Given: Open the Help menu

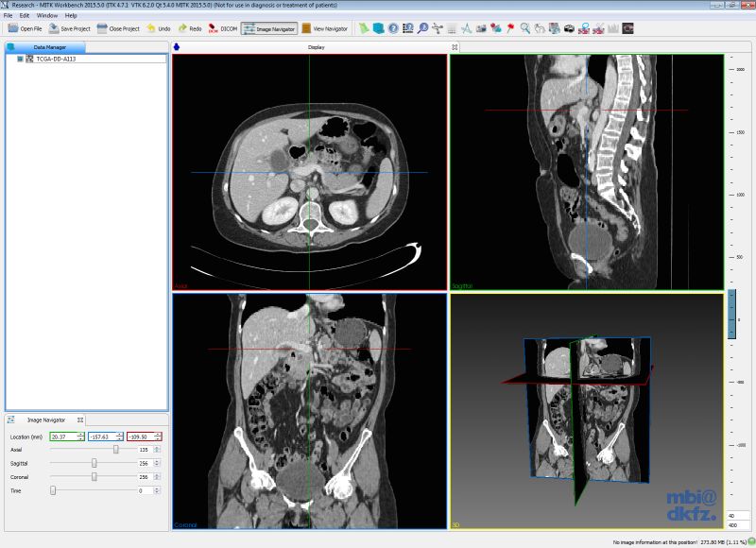Looking at the screenshot, I should tap(71, 15).
